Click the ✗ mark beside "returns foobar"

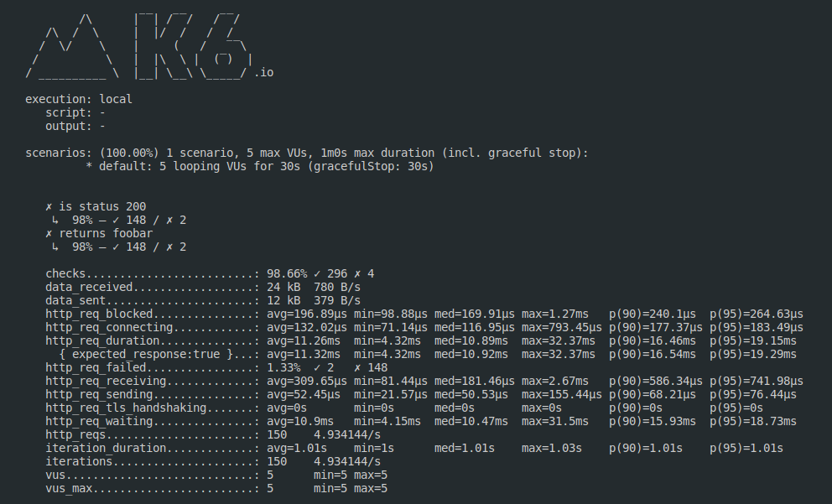coord(49,233)
